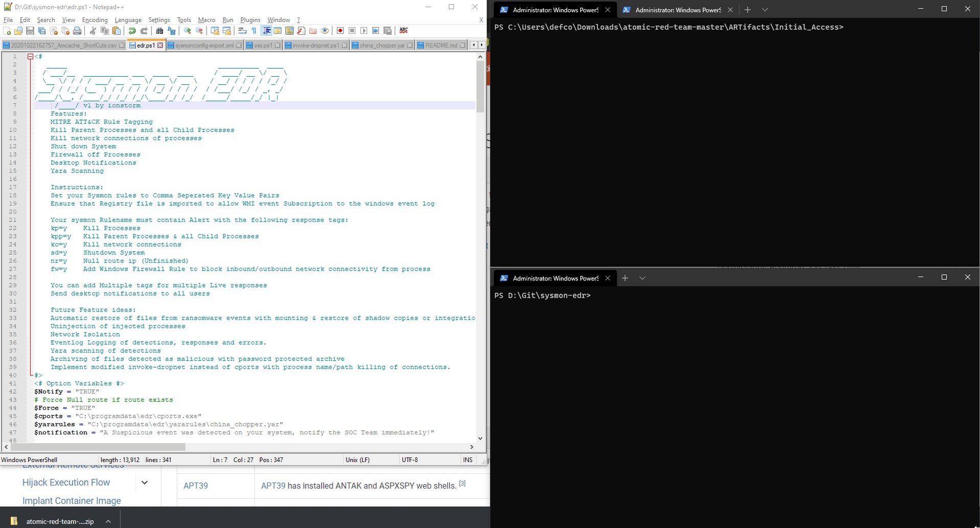980x528 pixels.
Task: Zoom out the editor text
Action: (199, 31)
